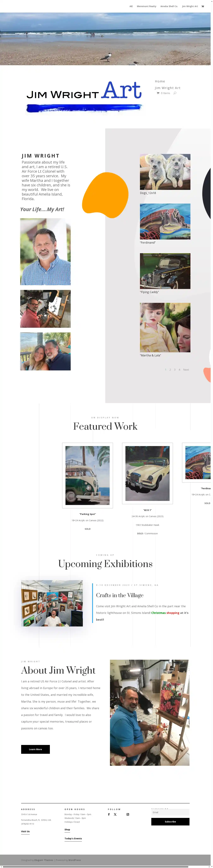Open the Instagram profile icon
Viewport: 213px width, 868px height.
[128, 814]
